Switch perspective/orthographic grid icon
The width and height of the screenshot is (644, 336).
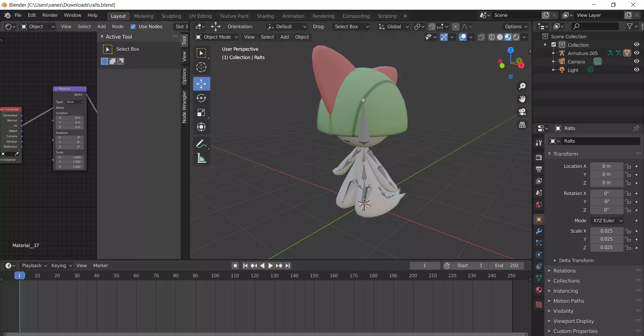522,125
